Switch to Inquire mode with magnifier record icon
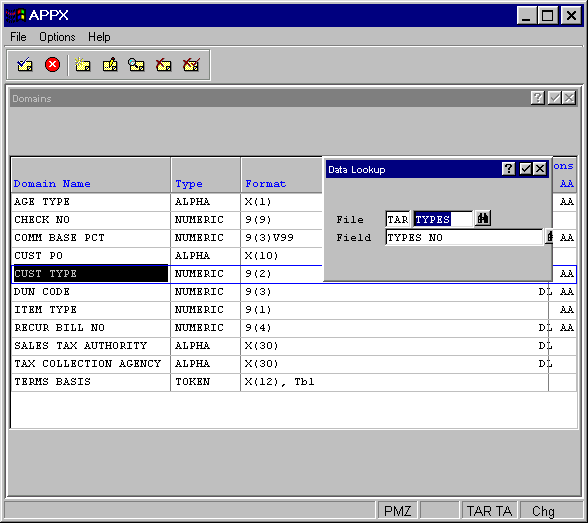The image size is (588, 523). click(x=136, y=65)
